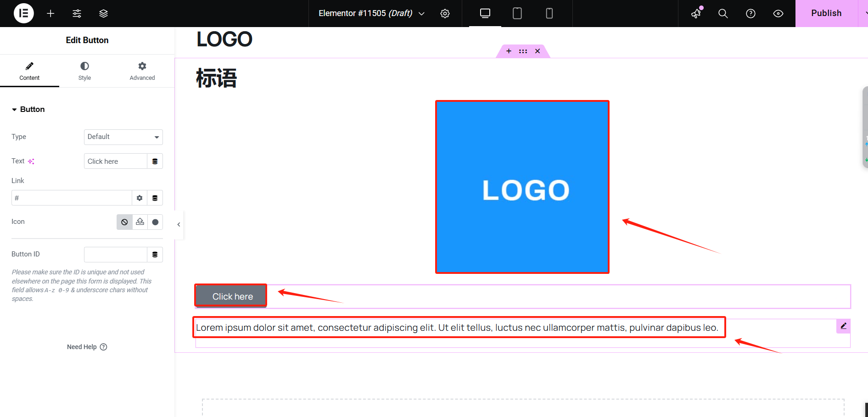Open the Link options gear for the button
868x417 pixels.
point(139,198)
